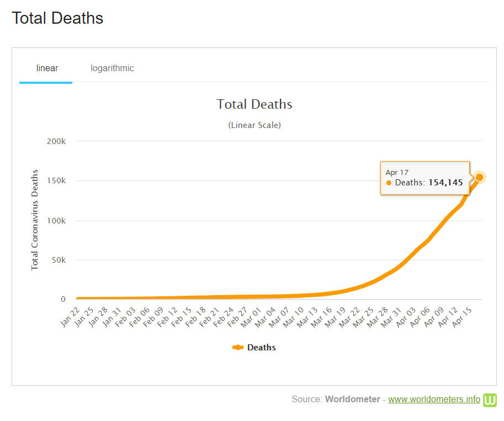Click the page heading Total Deaths
The height and width of the screenshot is (421, 504).
click(57, 18)
